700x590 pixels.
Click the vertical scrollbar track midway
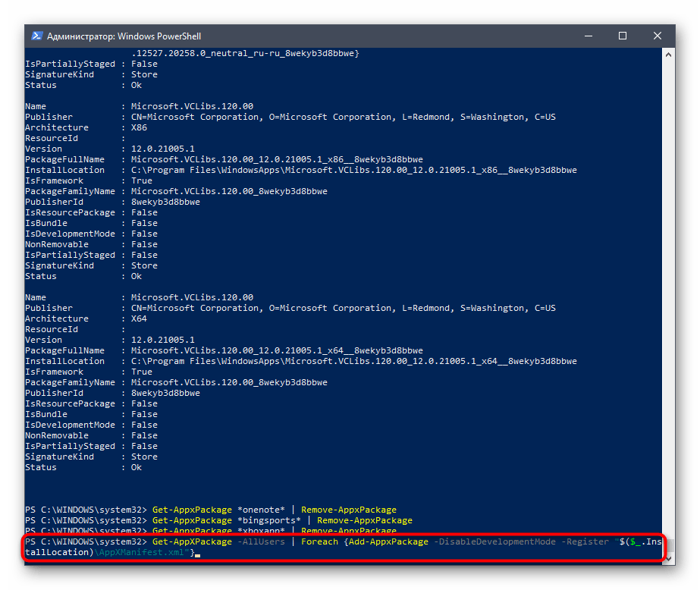[x=668, y=303]
